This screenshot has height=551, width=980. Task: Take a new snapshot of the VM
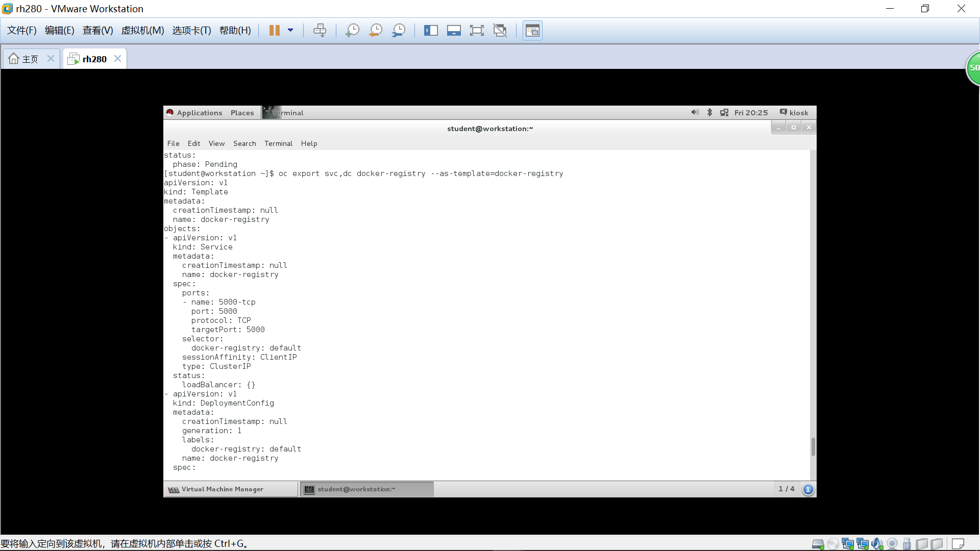(352, 30)
